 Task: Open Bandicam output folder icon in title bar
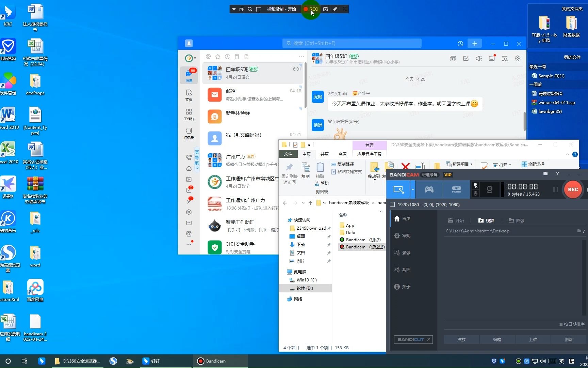[x=545, y=174]
